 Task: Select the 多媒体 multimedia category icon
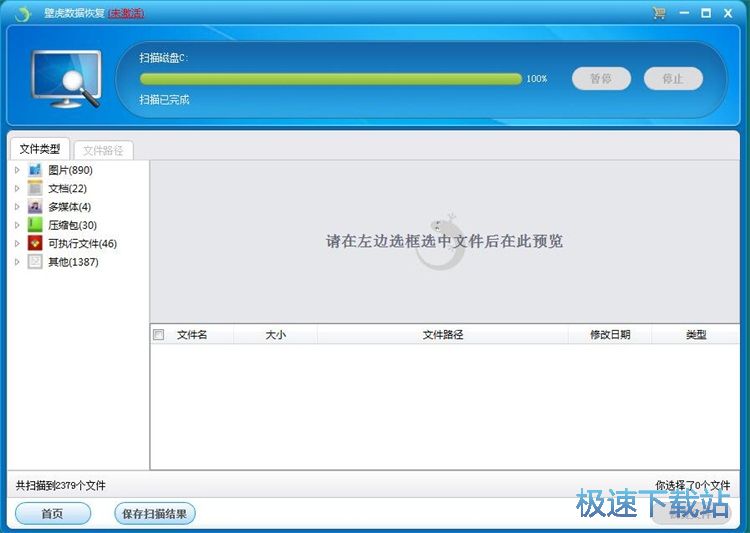35,207
